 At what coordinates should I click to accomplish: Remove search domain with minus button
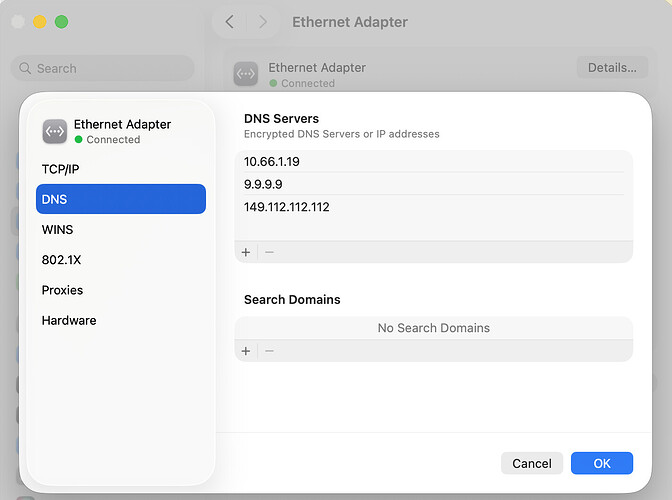(269, 351)
